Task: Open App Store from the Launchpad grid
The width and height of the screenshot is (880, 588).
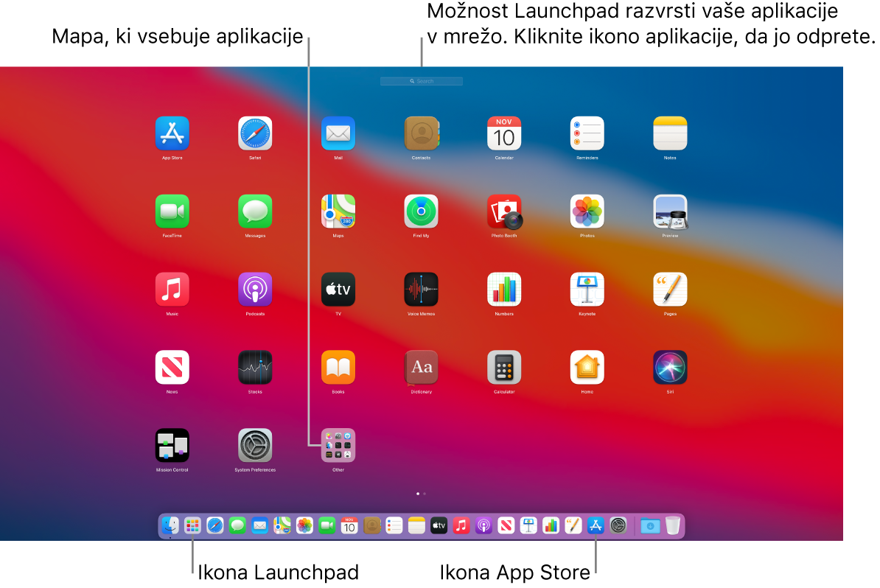Action: 172,133
